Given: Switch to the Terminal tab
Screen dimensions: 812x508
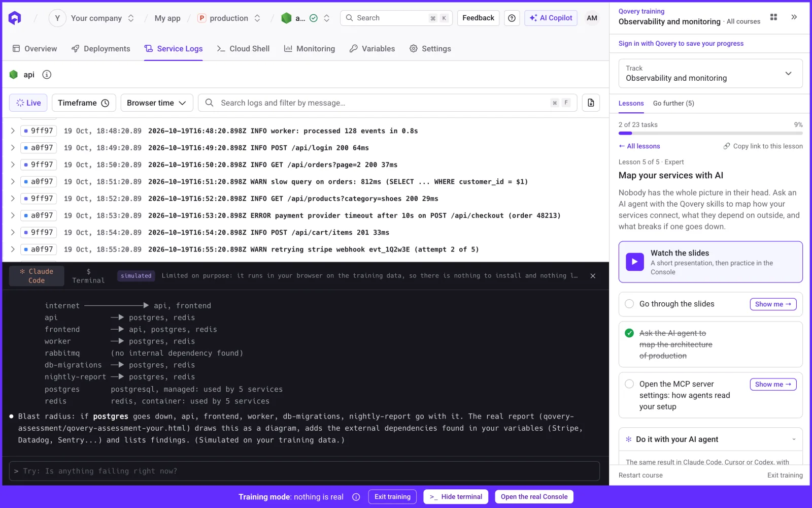Looking at the screenshot, I should [x=88, y=276].
